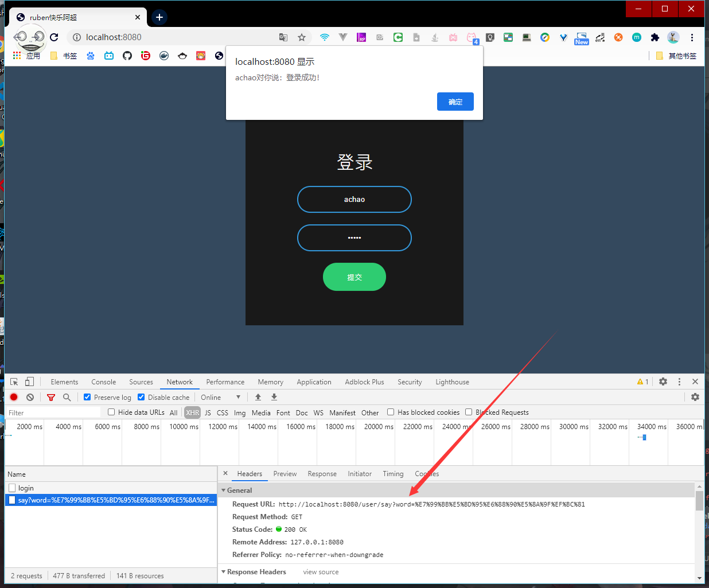Click 确定 button in the alert dialog
709x588 pixels.
coord(455,102)
